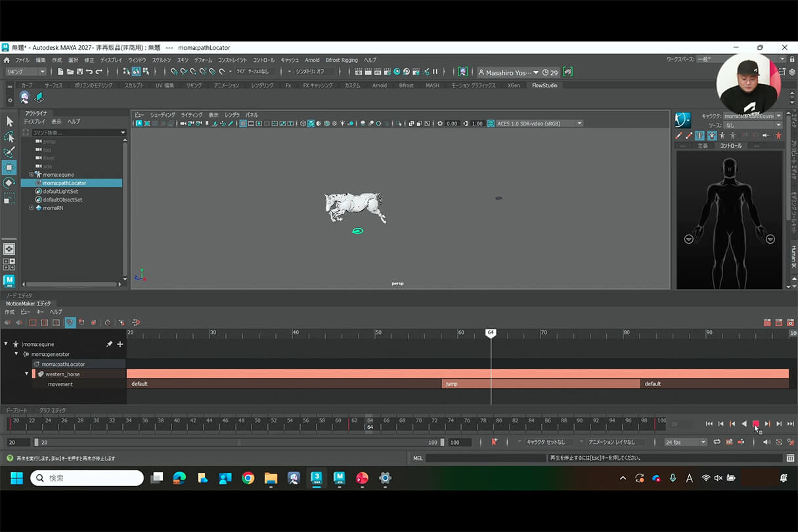Image resolution: width=798 pixels, height=532 pixels.
Task: Click the first FlowStudio shelf icon
Action: [x=24, y=97]
